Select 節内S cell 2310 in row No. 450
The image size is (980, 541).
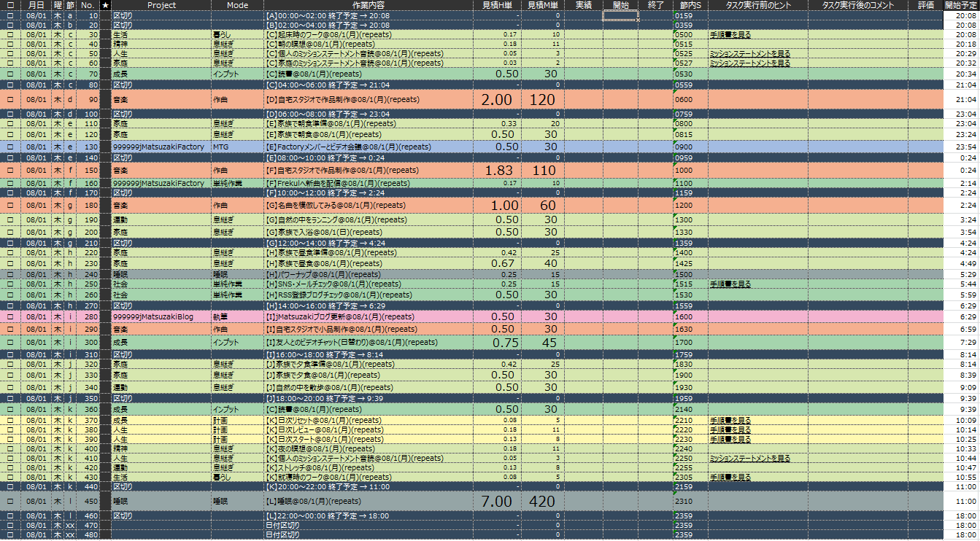pyautogui.click(x=690, y=501)
